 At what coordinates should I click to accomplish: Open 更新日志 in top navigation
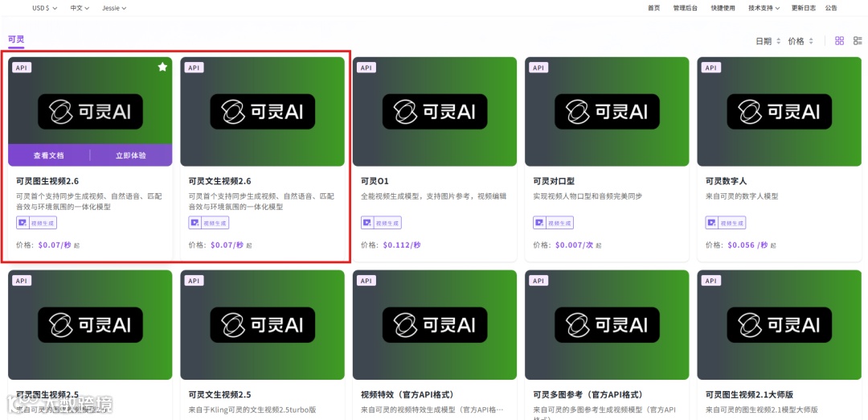803,8
